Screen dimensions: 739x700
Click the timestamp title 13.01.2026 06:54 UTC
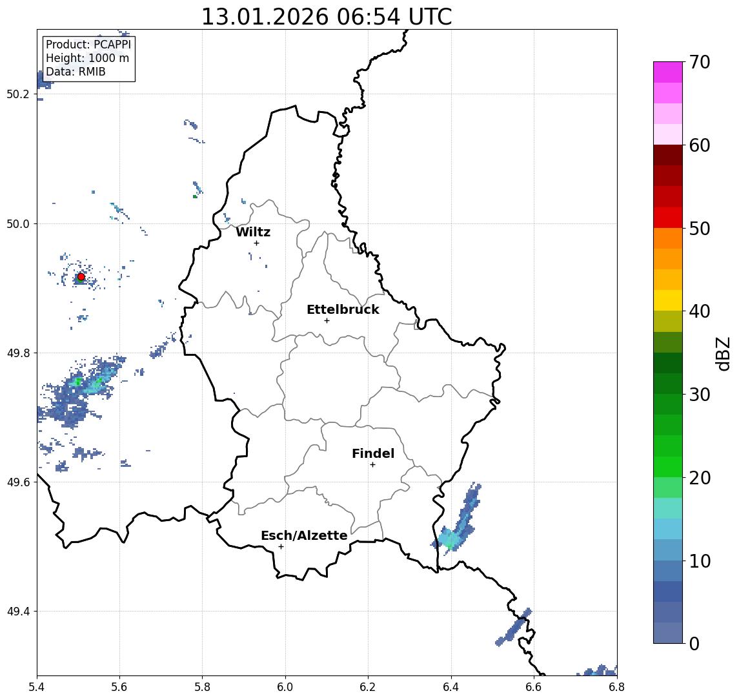click(x=327, y=17)
